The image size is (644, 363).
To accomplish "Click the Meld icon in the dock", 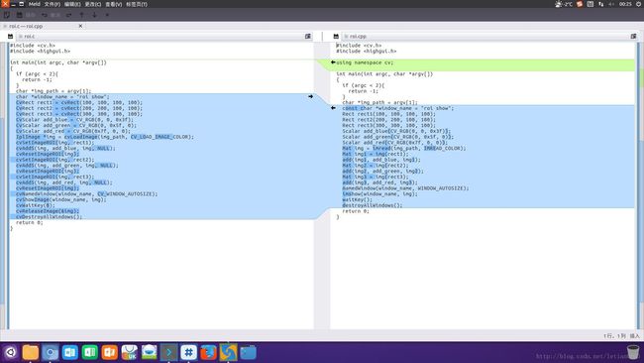I will pyautogui.click(x=228, y=352).
